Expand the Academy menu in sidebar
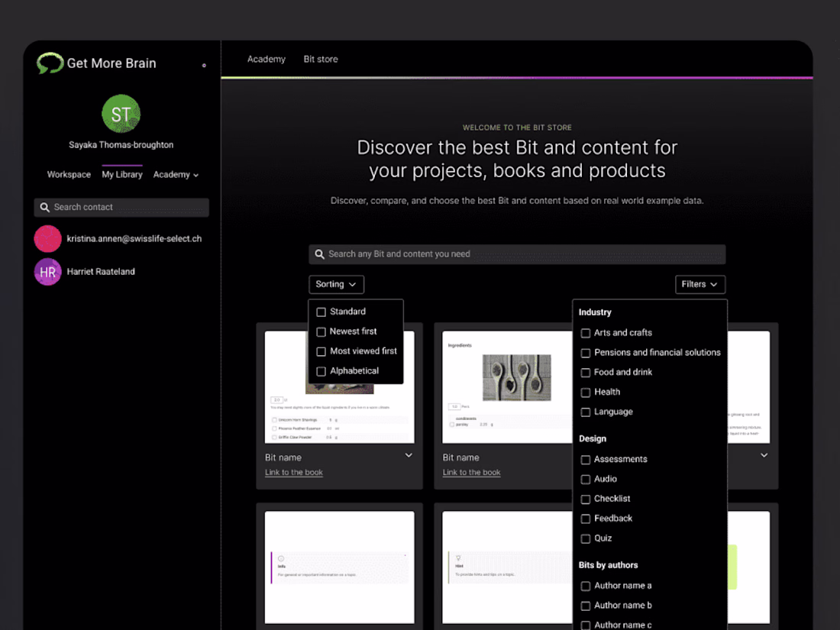 [x=176, y=175]
